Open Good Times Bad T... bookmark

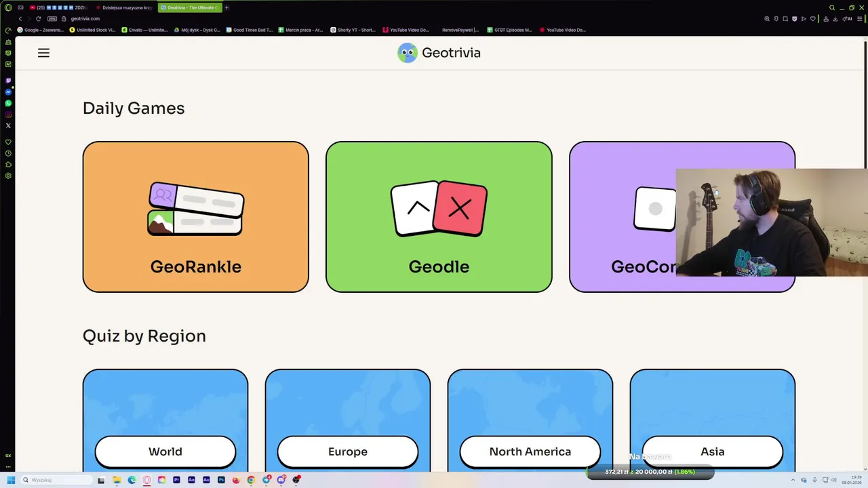(250, 30)
